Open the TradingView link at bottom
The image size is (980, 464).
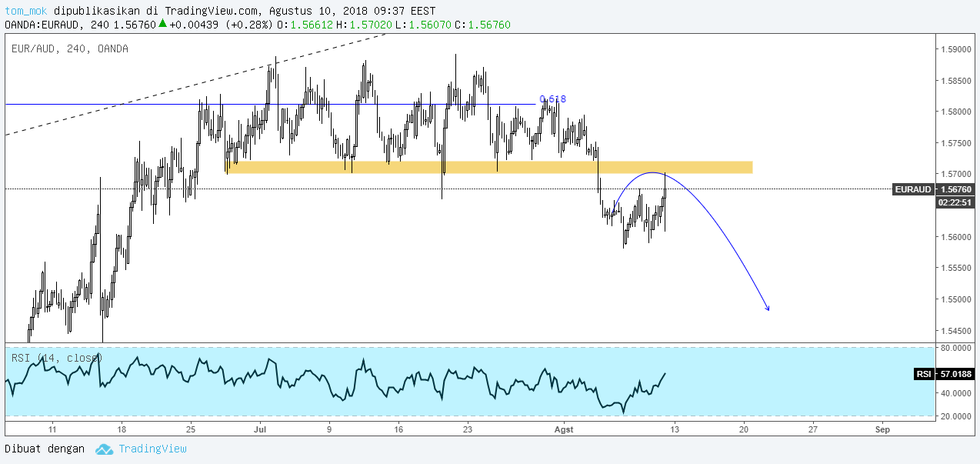pos(152,449)
